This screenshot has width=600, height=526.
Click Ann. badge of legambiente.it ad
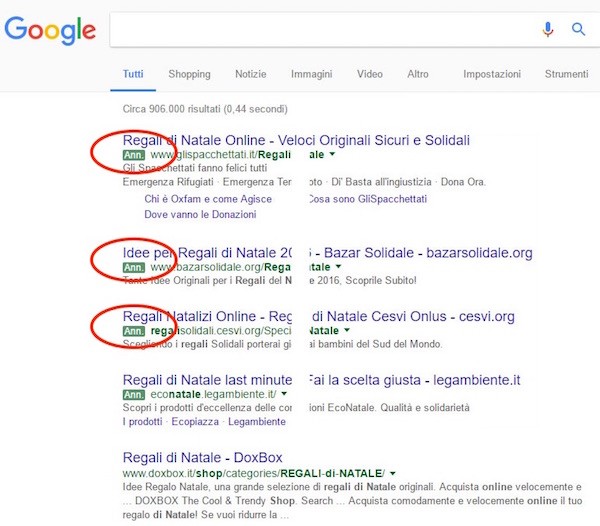134,394
